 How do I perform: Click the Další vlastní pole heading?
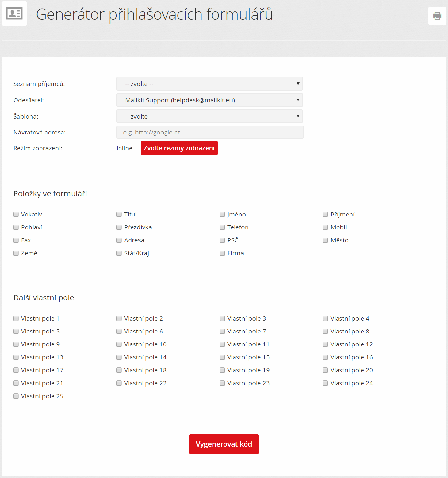[x=44, y=297]
